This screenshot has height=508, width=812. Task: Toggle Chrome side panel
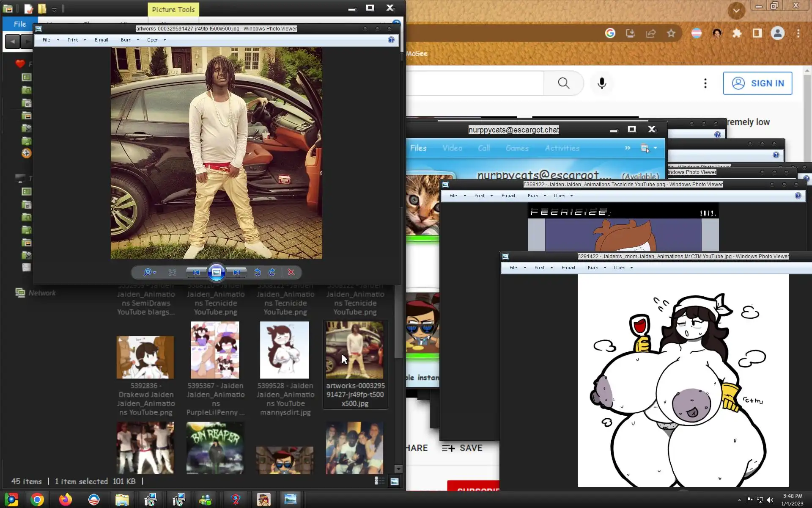coord(757,33)
